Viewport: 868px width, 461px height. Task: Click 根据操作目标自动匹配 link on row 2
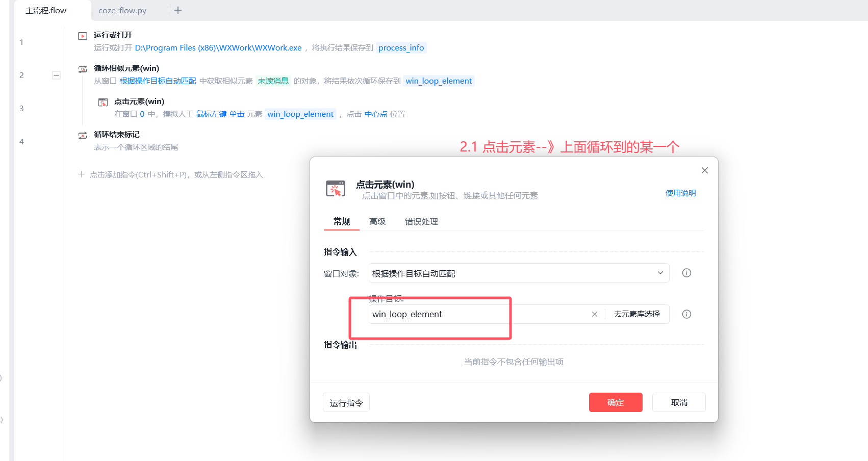[x=158, y=81]
